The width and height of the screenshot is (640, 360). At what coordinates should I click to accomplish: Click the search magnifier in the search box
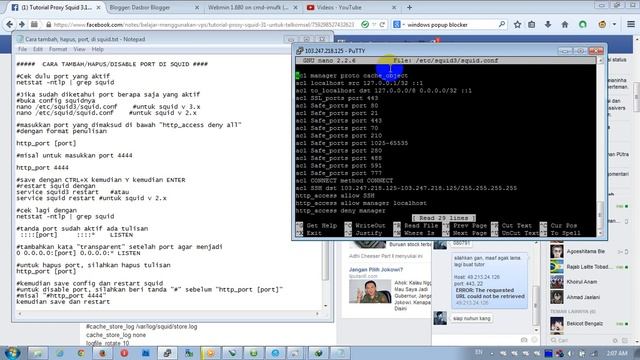click(502, 24)
